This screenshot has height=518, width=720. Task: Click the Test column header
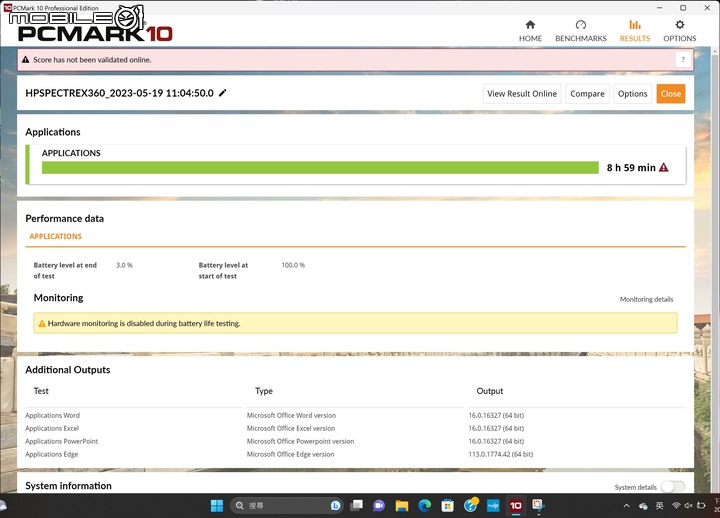click(x=41, y=391)
